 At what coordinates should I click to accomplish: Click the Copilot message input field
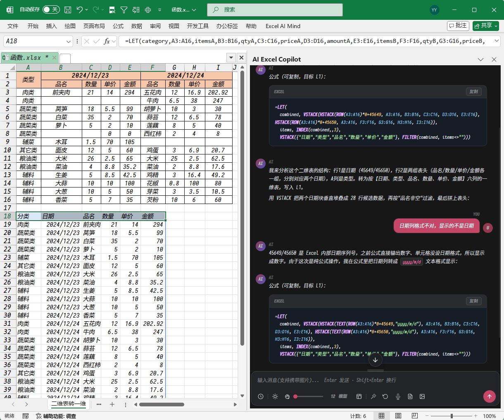375,380
